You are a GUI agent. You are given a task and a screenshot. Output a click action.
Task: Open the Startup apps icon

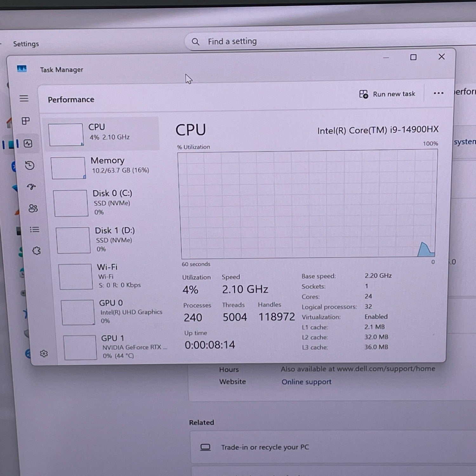31,187
